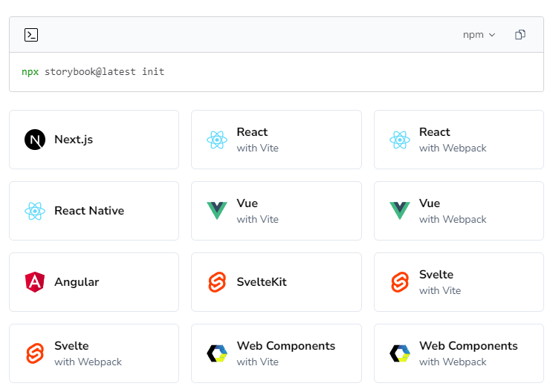Choose the Vue with Webpack card
The height and width of the screenshot is (392, 553).
[459, 211]
